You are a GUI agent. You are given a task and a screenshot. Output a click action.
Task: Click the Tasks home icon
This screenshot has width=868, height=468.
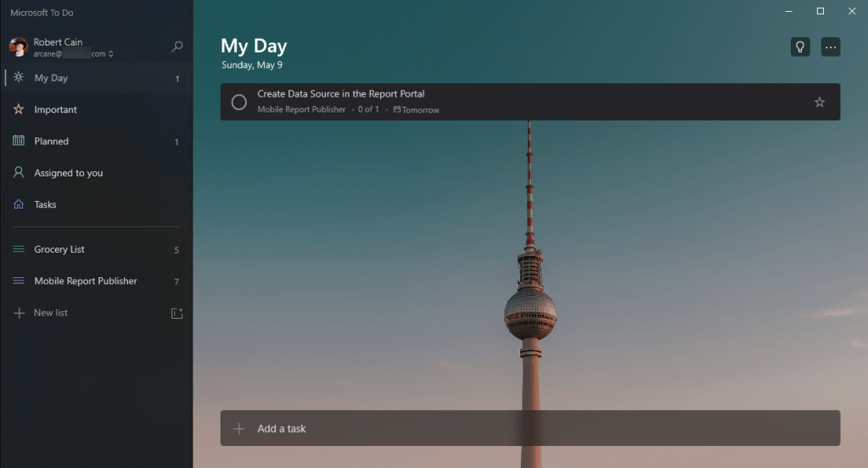(x=19, y=204)
